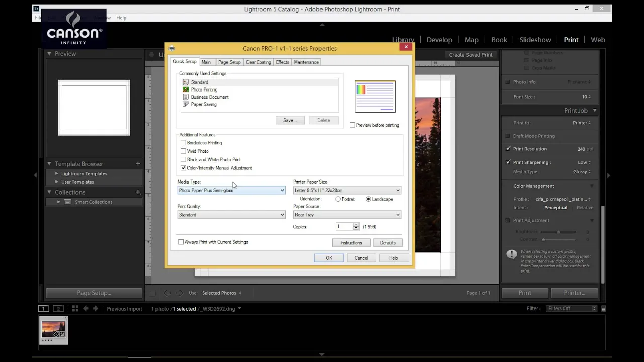
Task: Click the Defaults button
Action: click(x=388, y=243)
